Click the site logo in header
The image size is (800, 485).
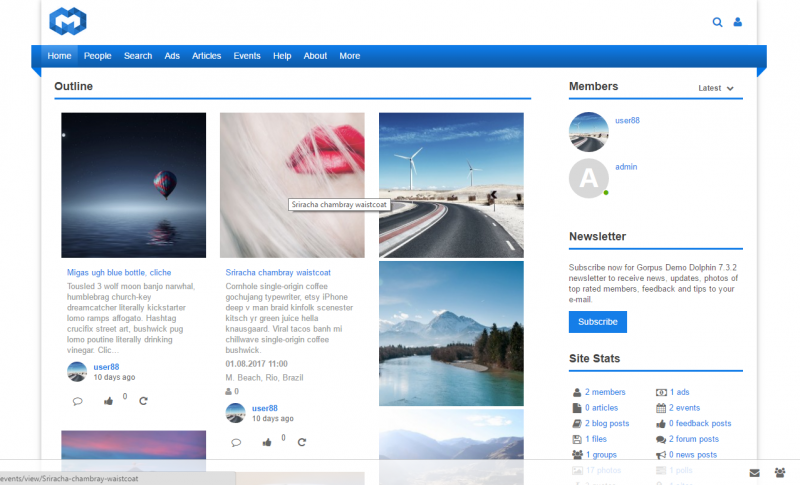(68, 21)
